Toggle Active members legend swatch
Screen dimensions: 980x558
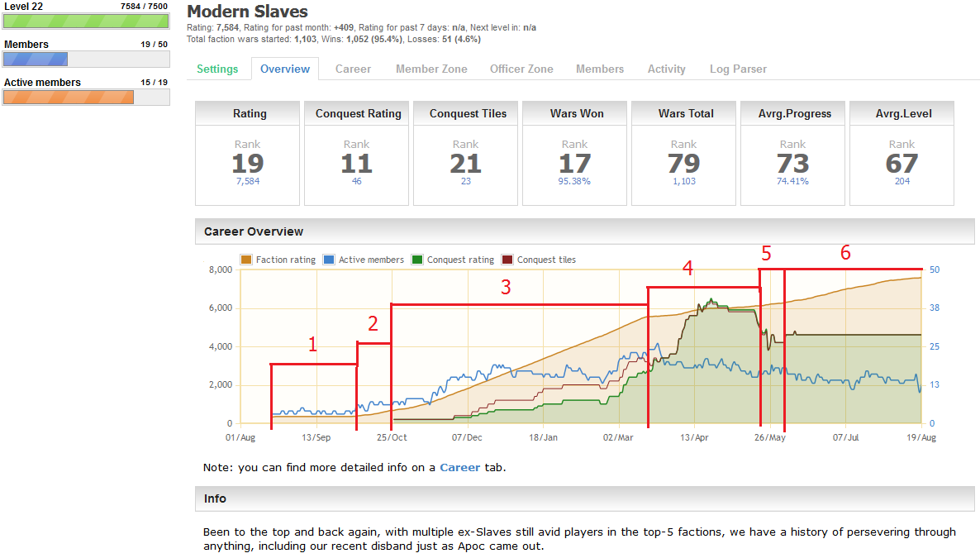(329, 260)
